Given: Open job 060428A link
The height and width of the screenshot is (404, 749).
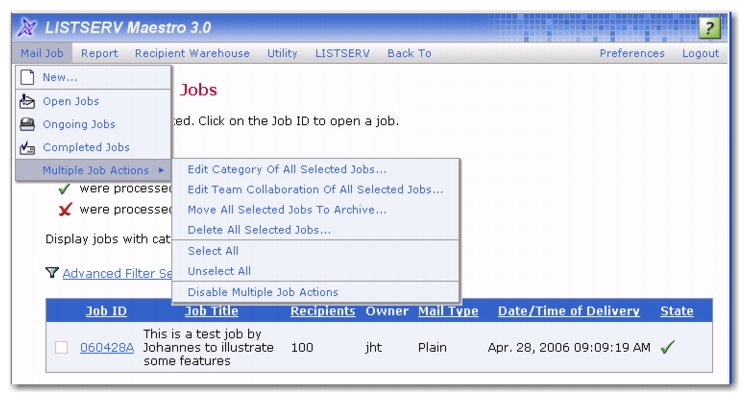Looking at the screenshot, I should click(x=107, y=348).
